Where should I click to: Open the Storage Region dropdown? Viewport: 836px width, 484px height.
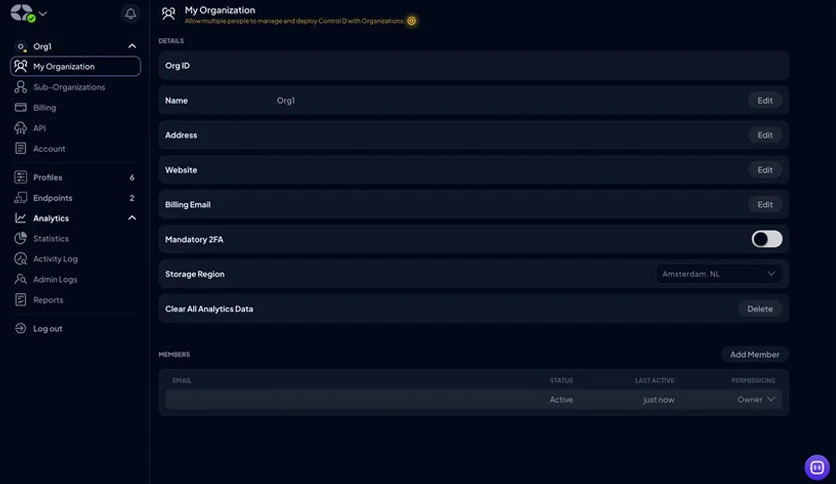(719, 274)
